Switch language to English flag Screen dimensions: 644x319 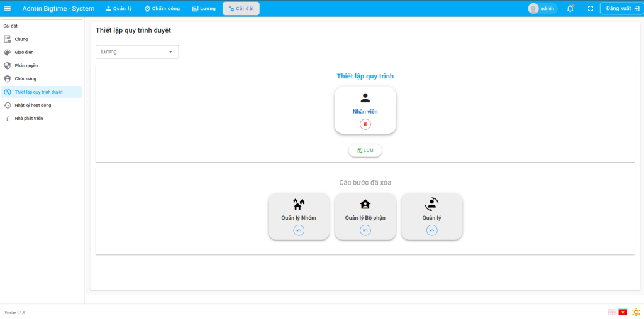[612, 312]
